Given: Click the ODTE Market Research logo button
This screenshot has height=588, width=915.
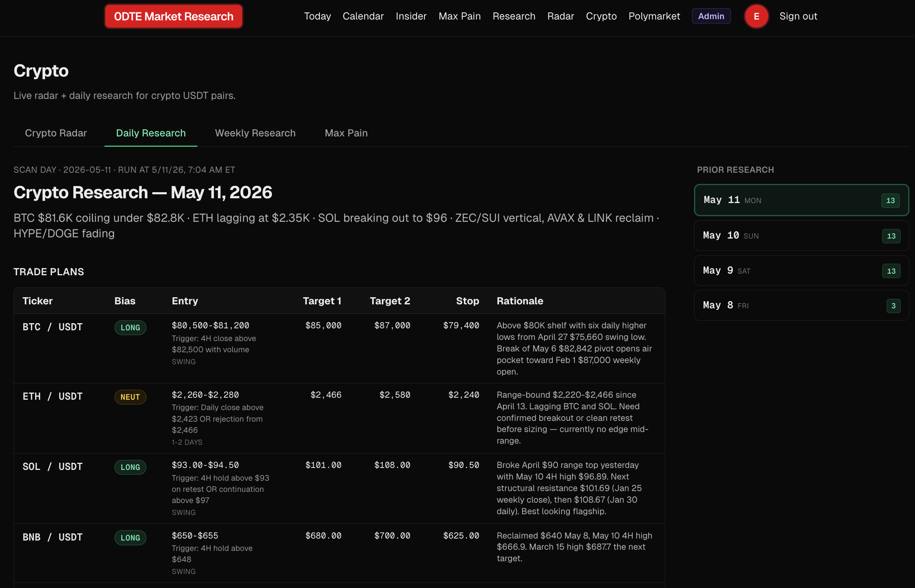Looking at the screenshot, I should [174, 16].
